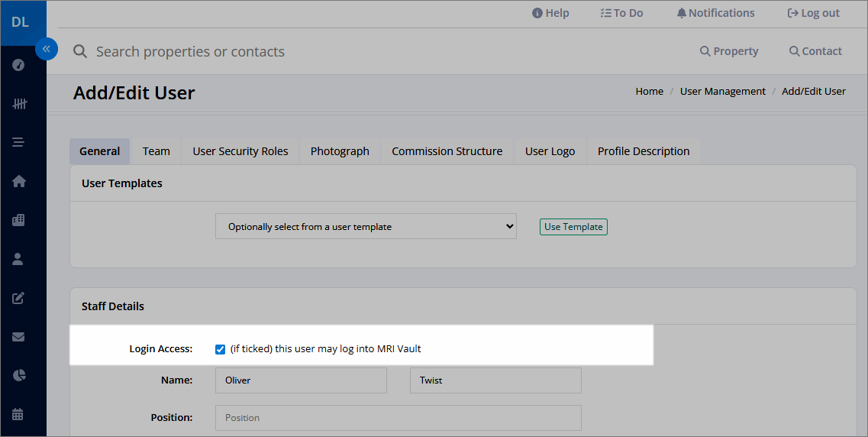868x437 pixels.
Task: Open the pie chart reports icon in the sidebar
Action: click(19, 376)
